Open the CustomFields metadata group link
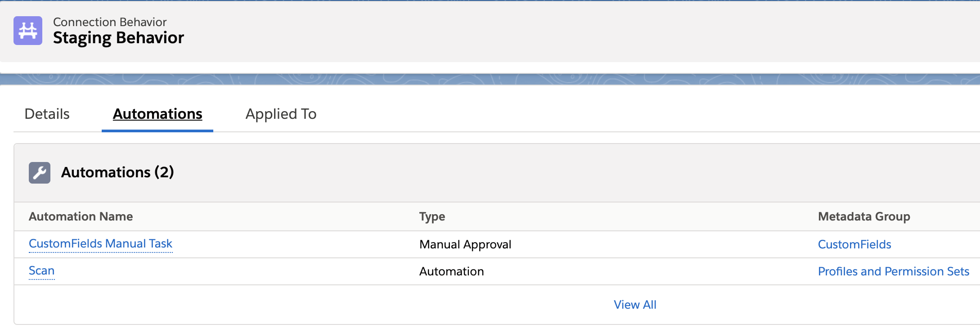Screen dimensions: 980x333 tap(854, 244)
